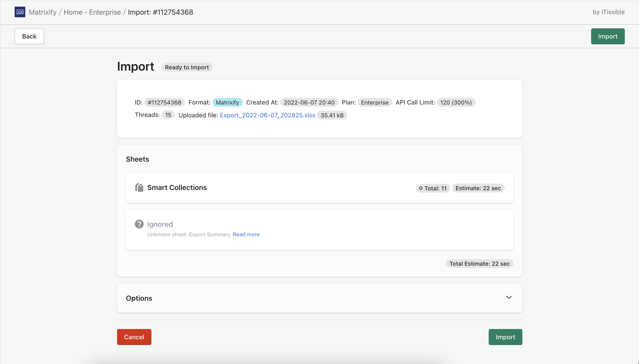
Task: Go to Matrixify in breadcrumb
Action: coord(43,12)
